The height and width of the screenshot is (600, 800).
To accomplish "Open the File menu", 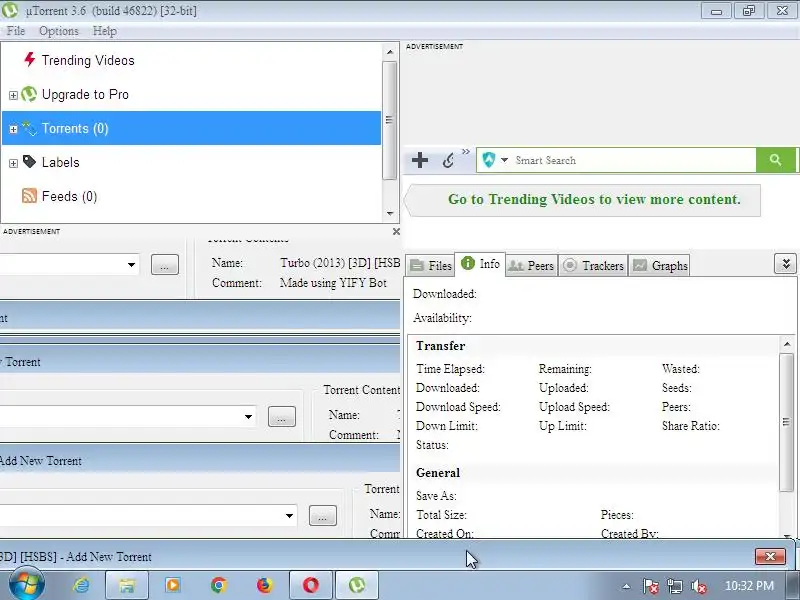I will [x=16, y=31].
